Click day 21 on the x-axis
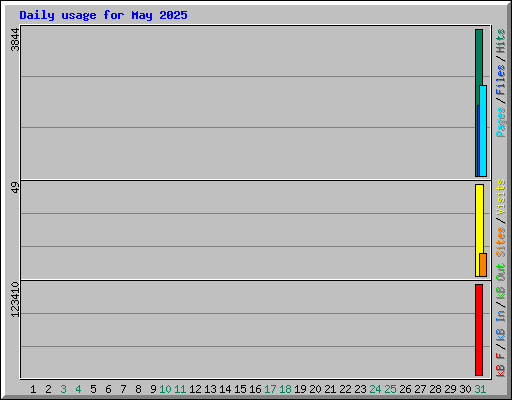Screen dimensions: 512x400 pyautogui.click(x=330, y=389)
